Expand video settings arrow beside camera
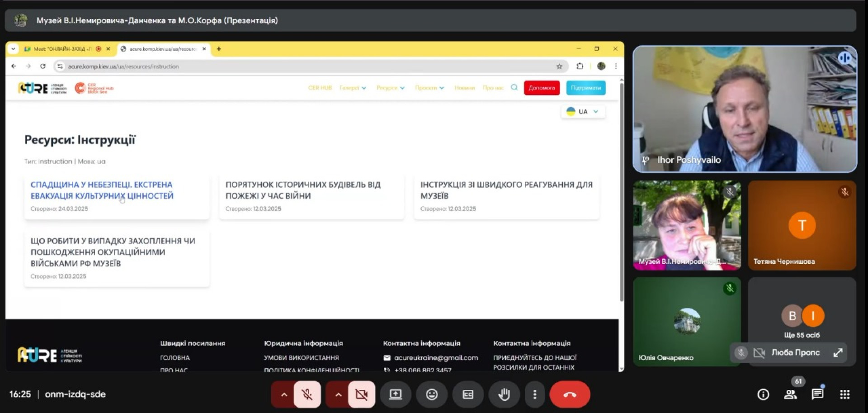The width and height of the screenshot is (868, 413). point(338,394)
